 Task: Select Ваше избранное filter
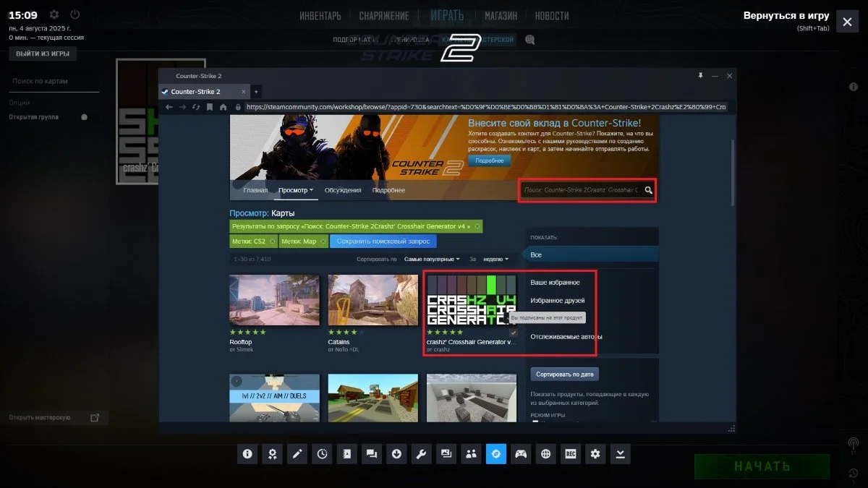pyautogui.click(x=556, y=282)
